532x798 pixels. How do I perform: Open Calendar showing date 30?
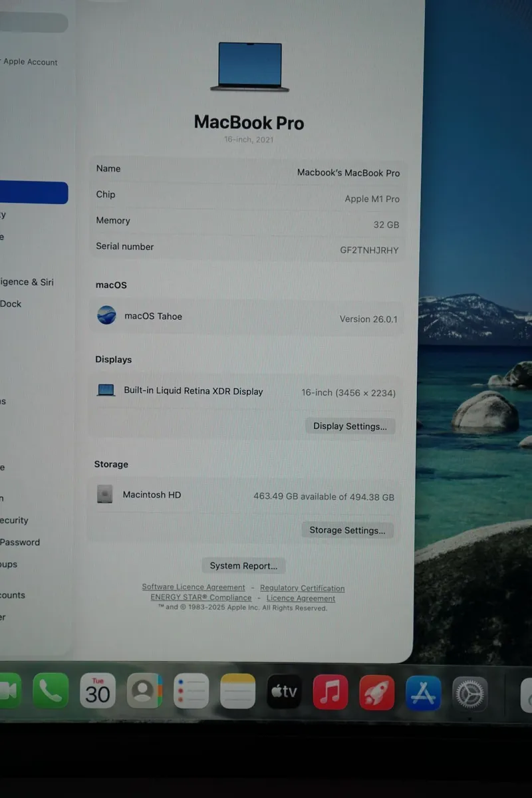tap(97, 690)
